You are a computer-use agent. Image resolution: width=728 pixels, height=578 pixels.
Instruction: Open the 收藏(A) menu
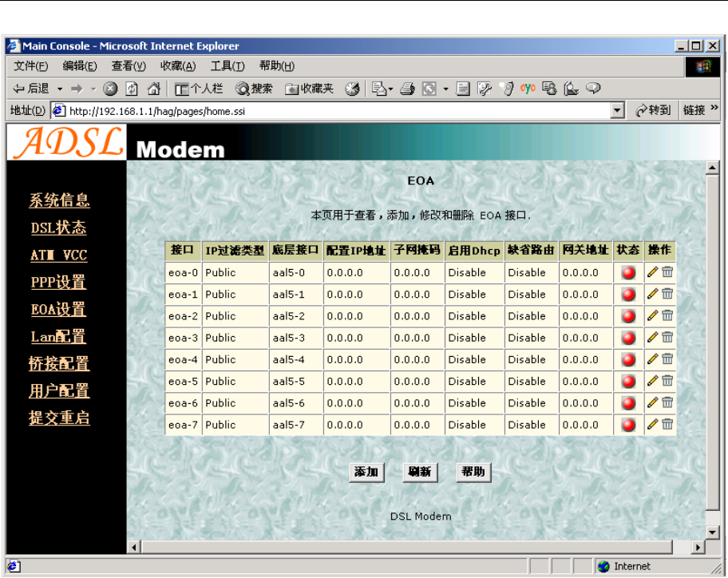tap(178, 66)
